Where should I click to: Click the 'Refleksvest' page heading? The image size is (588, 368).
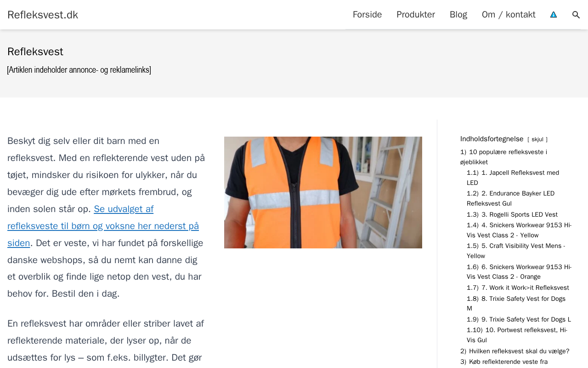35,52
